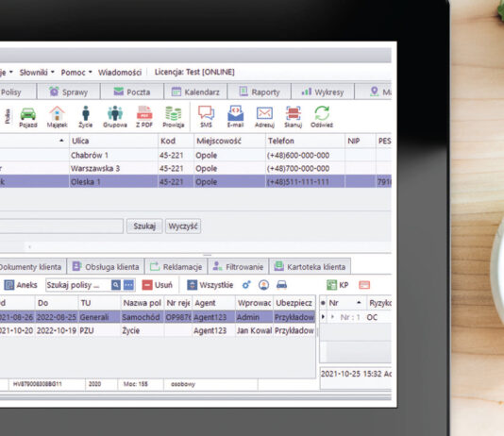Viewport: 504px width, 436px height.
Task: Open the Majątek property policy icon
Action: (57, 117)
